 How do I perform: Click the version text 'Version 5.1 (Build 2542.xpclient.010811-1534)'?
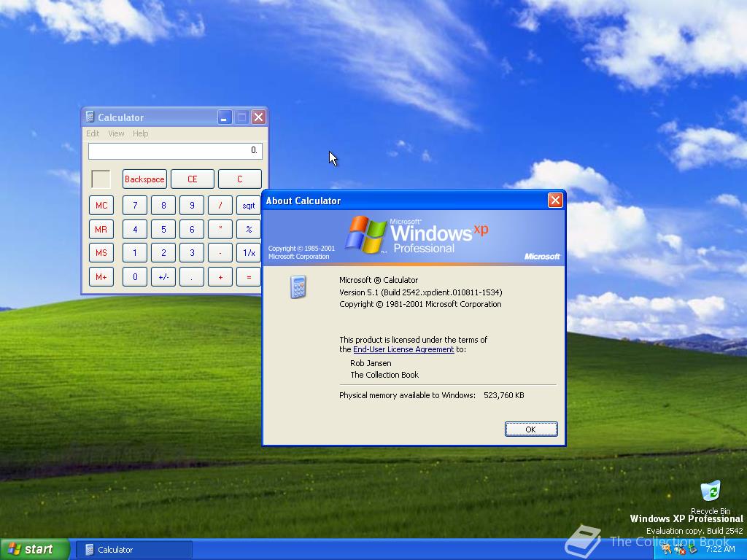tap(421, 292)
